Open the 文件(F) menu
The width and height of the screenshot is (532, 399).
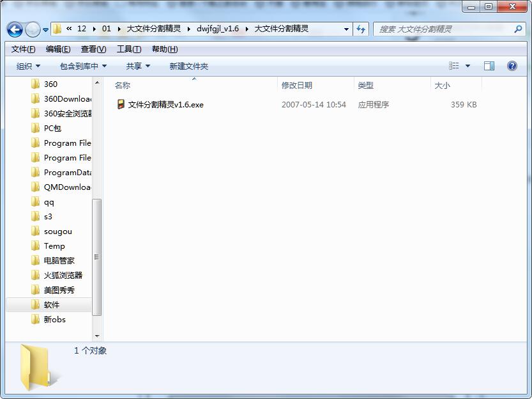click(x=23, y=49)
